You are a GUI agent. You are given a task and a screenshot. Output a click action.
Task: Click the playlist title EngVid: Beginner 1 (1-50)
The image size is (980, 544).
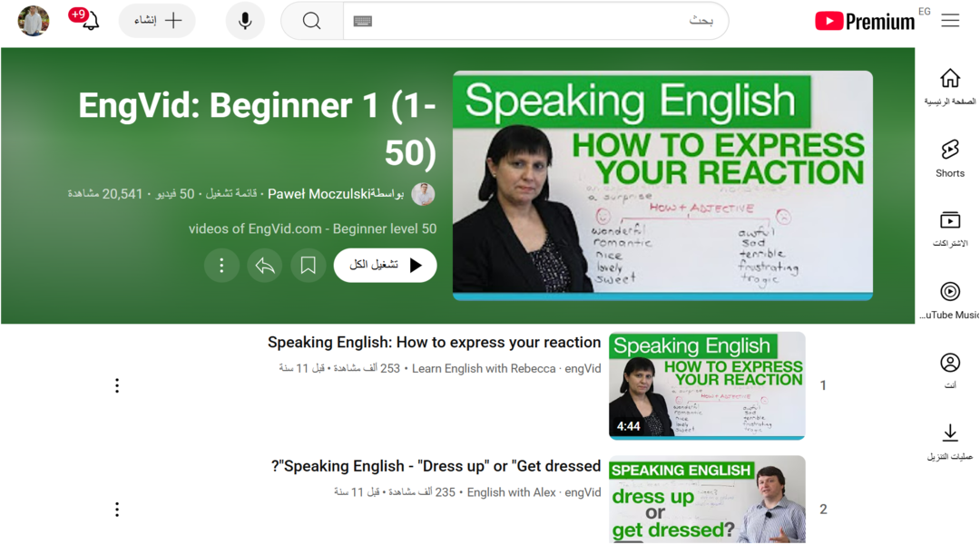tap(257, 129)
